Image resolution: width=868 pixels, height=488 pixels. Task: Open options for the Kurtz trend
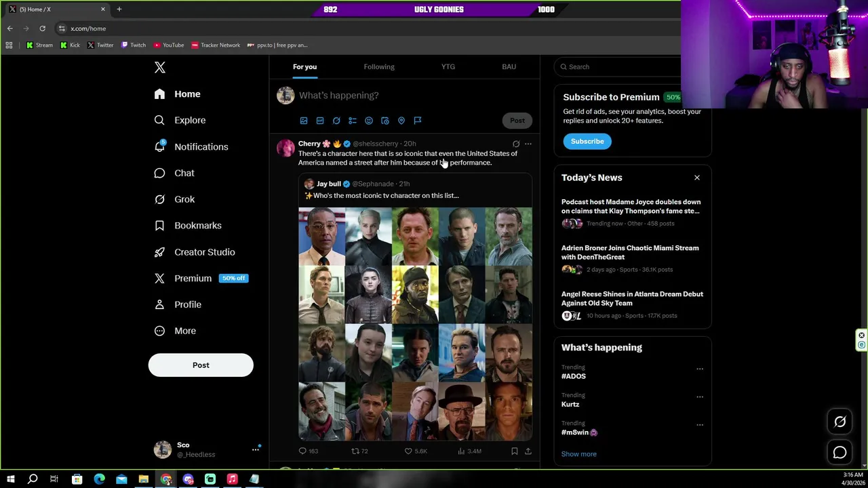(700, 396)
